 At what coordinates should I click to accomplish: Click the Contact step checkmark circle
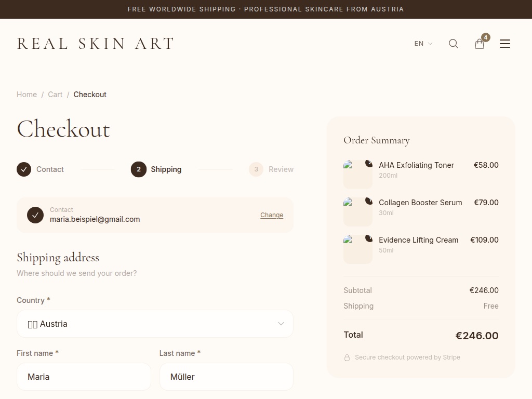[24, 169]
